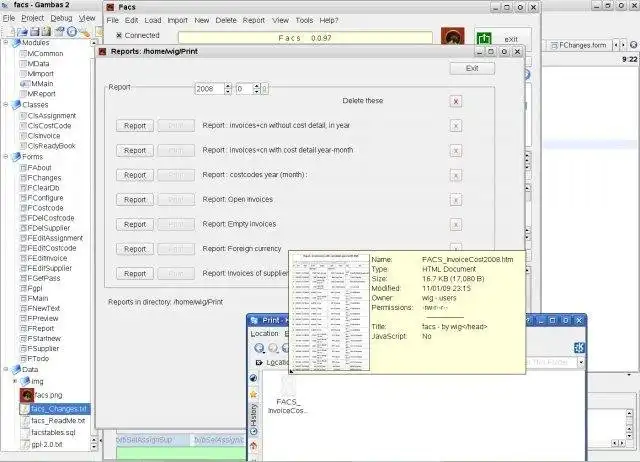Click the round blue clock-like icon in Gambas toolbar
The image size is (640, 462).
pos(72,32)
